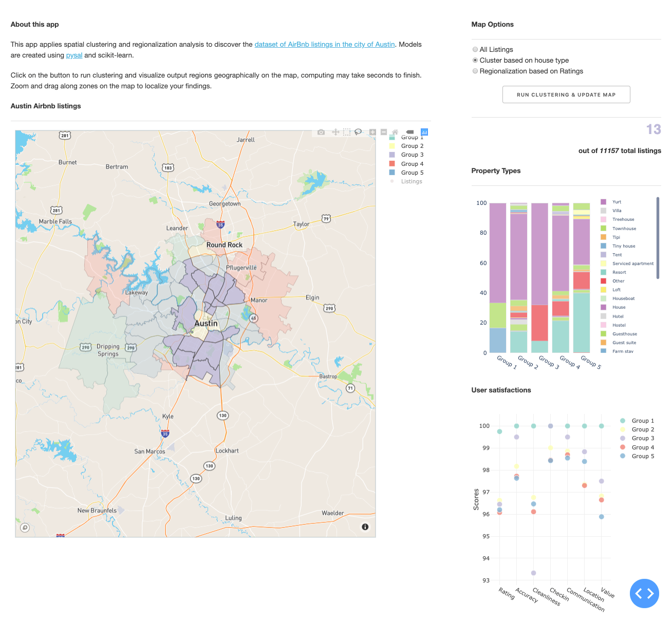Click the Property Types legend scrollbar
Screen dimensions: 672x624
[x=658, y=238]
